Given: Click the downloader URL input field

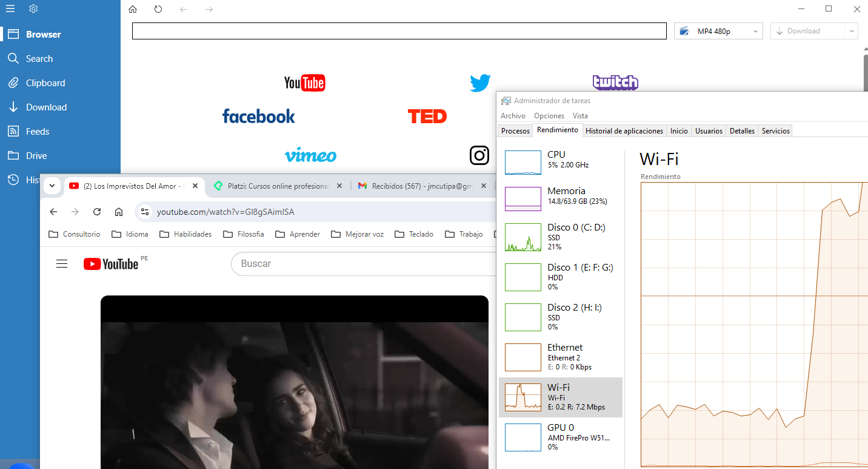Looking at the screenshot, I should pyautogui.click(x=399, y=32).
